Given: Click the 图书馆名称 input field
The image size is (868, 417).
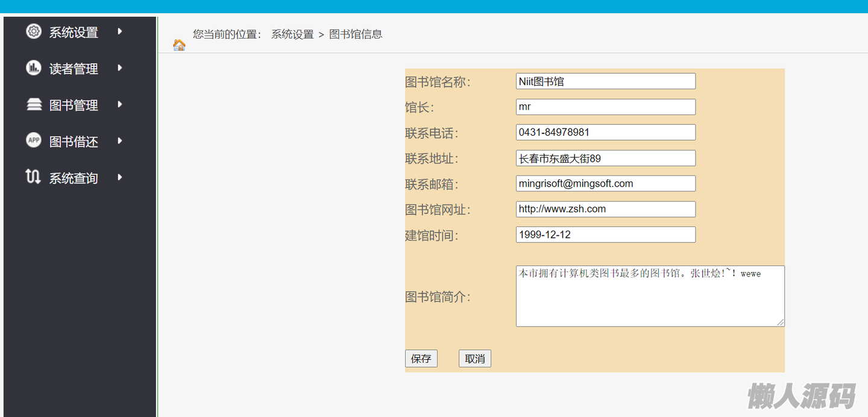Looking at the screenshot, I should [x=605, y=81].
